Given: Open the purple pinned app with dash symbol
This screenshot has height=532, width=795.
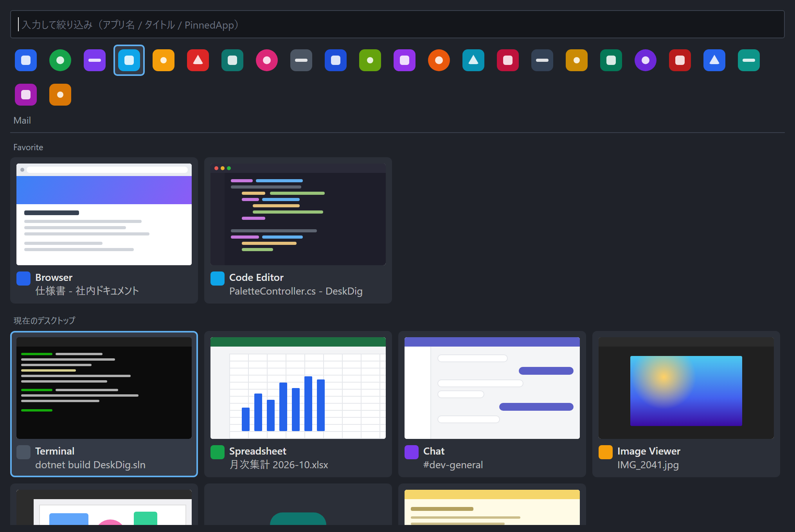Looking at the screenshot, I should 95,60.
